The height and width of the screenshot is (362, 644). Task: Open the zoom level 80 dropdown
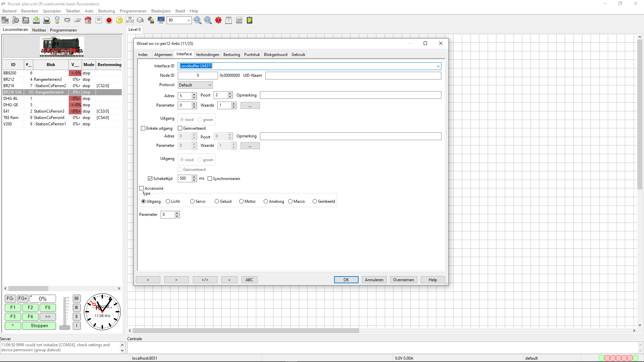click(x=189, y=20)
